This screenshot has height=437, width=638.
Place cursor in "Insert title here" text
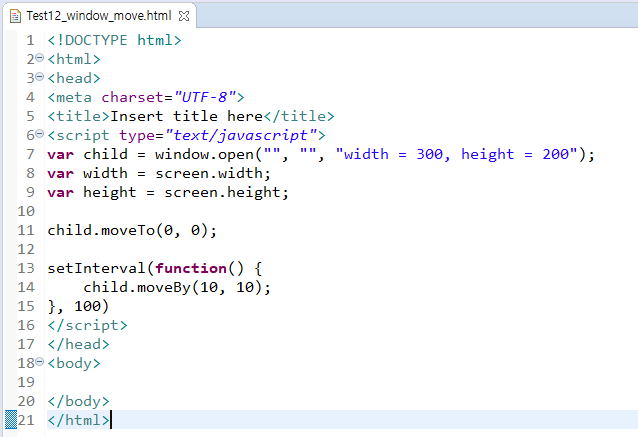click(x=187, y=116)
